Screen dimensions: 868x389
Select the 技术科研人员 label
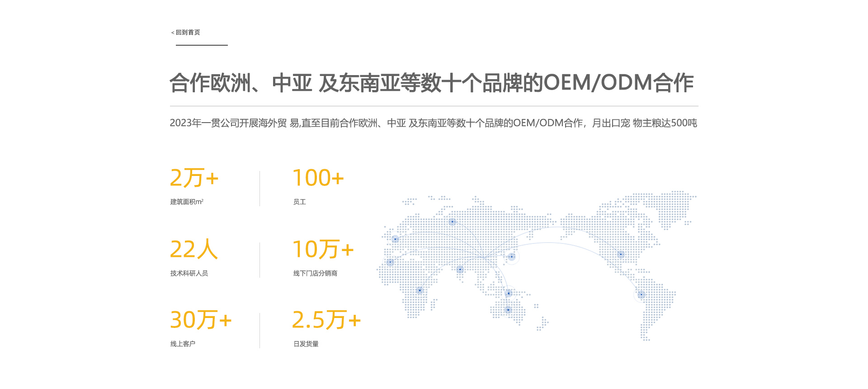coord(189,273)
